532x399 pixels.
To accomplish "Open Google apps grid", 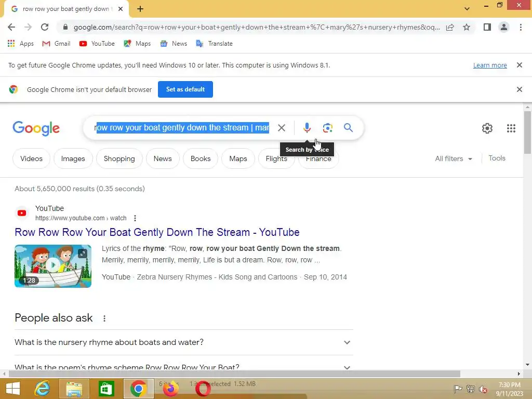I will click(x=511, y=128).
